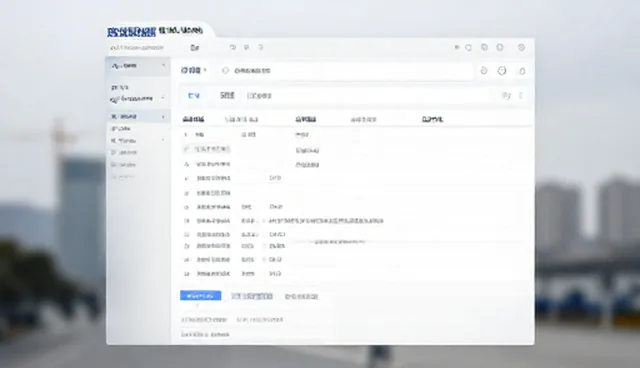
Task: Click the large round icon between refresh and bell
Action: (x=502, y=71)
